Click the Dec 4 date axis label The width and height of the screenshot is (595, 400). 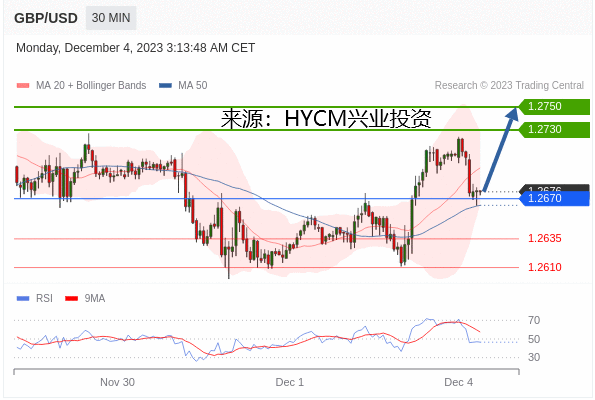458,382
